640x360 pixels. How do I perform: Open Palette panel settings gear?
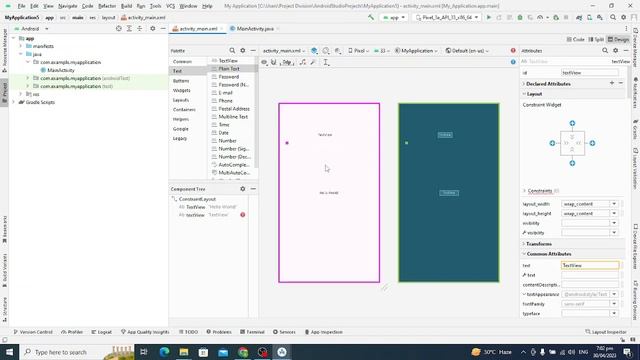point(243,51)
